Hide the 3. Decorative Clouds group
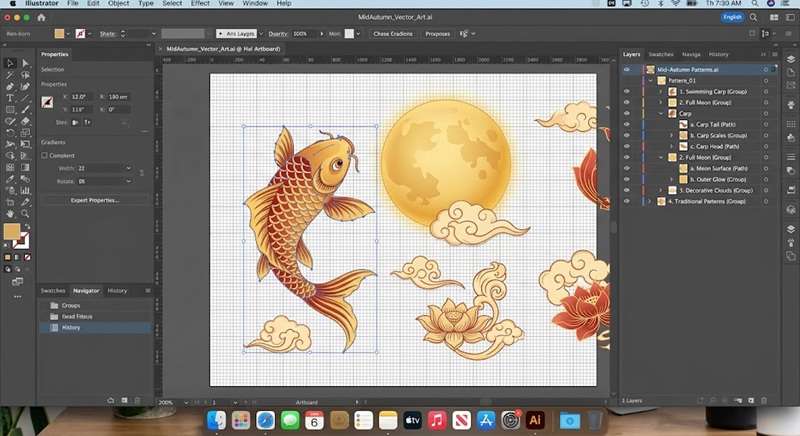Image resolution: width=800 pixels, height=436 pixels. click(x=627, y=190)
